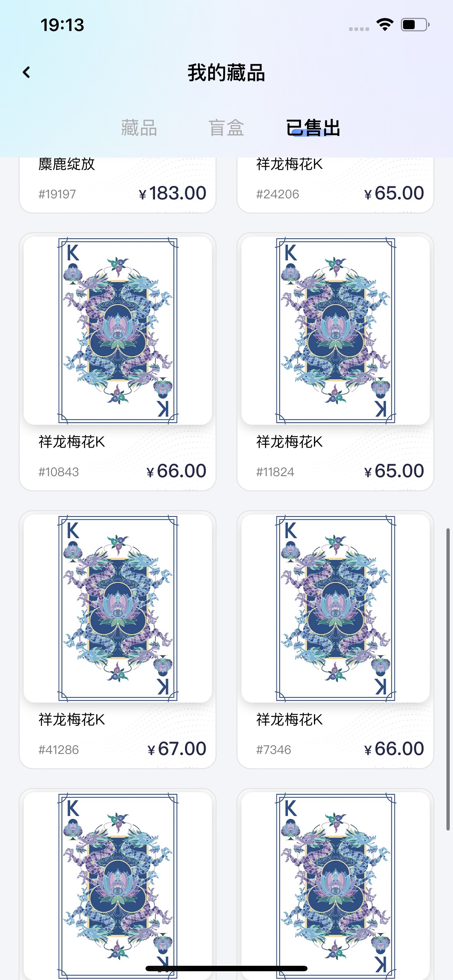Tap the cellular signal dots icon
The image size is (453, 980).
[x=359, y=29]
